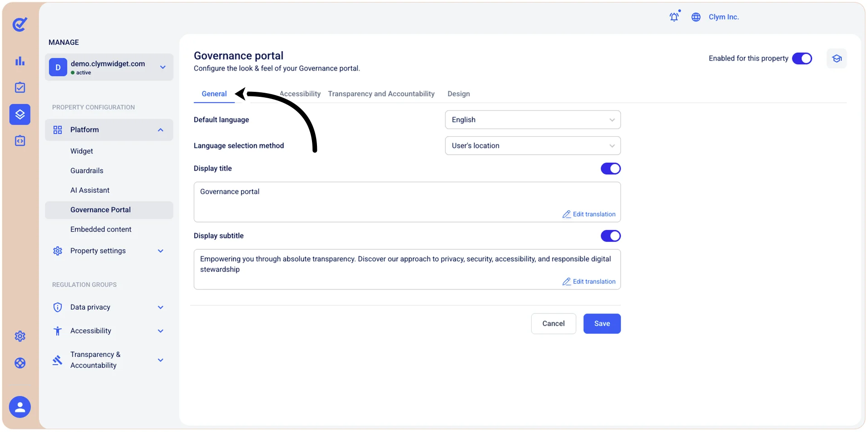Toggle the Display title switch
Image resolution: width=868 pixels, height=432 pixels.
pyautogui.click(x=611, y=169)
